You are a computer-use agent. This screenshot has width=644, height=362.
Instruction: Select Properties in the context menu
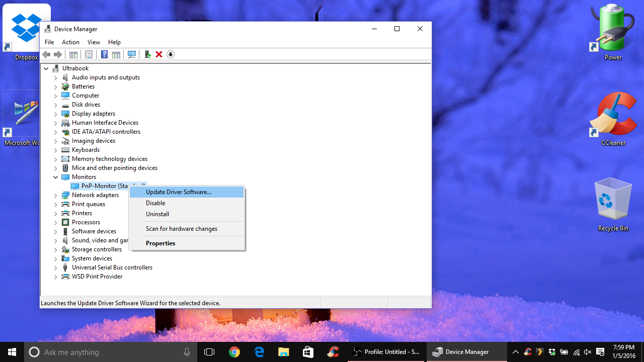[160, 243]
